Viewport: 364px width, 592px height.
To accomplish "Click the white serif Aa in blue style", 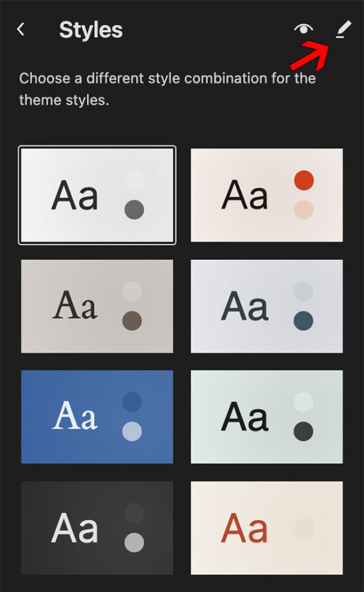I will (75, 416).
